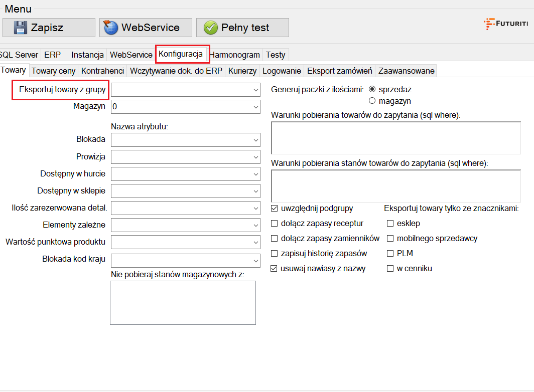Screen dimensions: 534x392
Task: Click the floppy disk Zapisz icon
Action: pos(20,28)
